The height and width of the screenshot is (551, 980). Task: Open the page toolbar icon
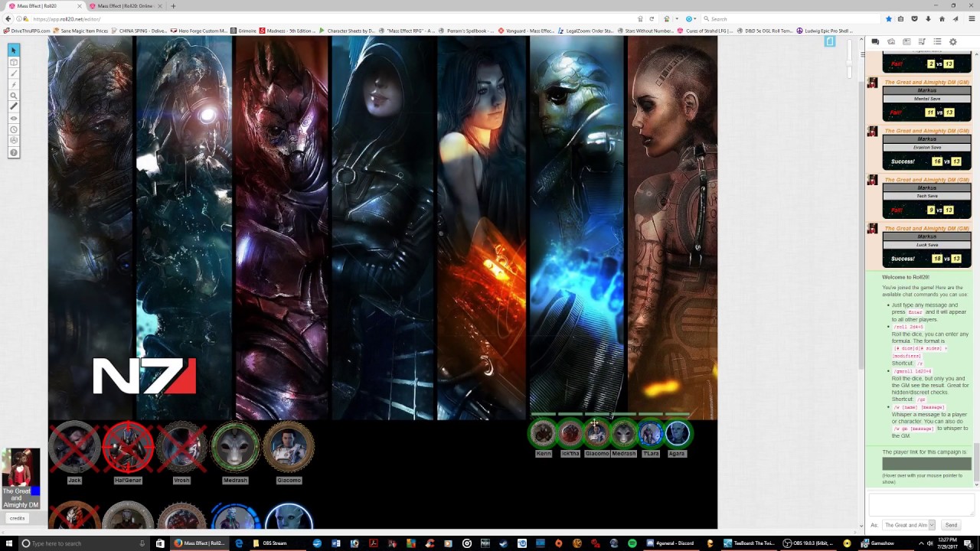point(830,41)
